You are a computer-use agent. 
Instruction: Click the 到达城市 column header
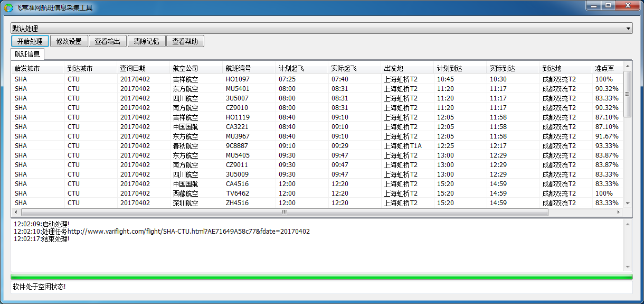point(91,68)
